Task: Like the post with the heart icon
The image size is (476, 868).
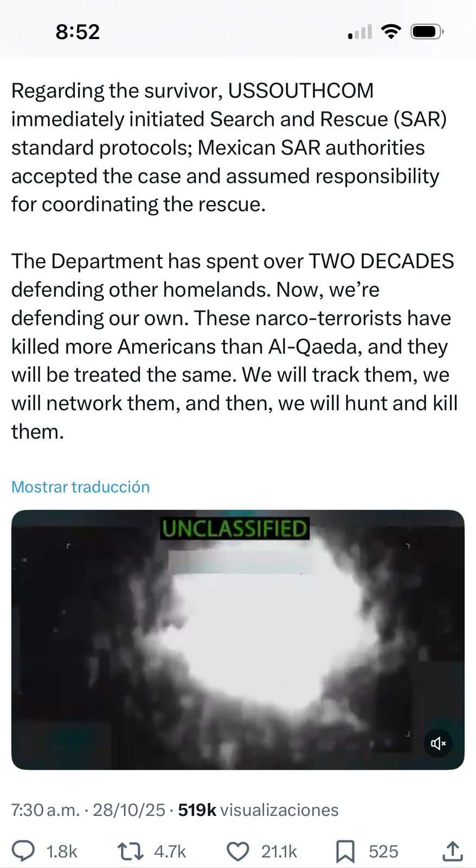Action: coord(237,851)
